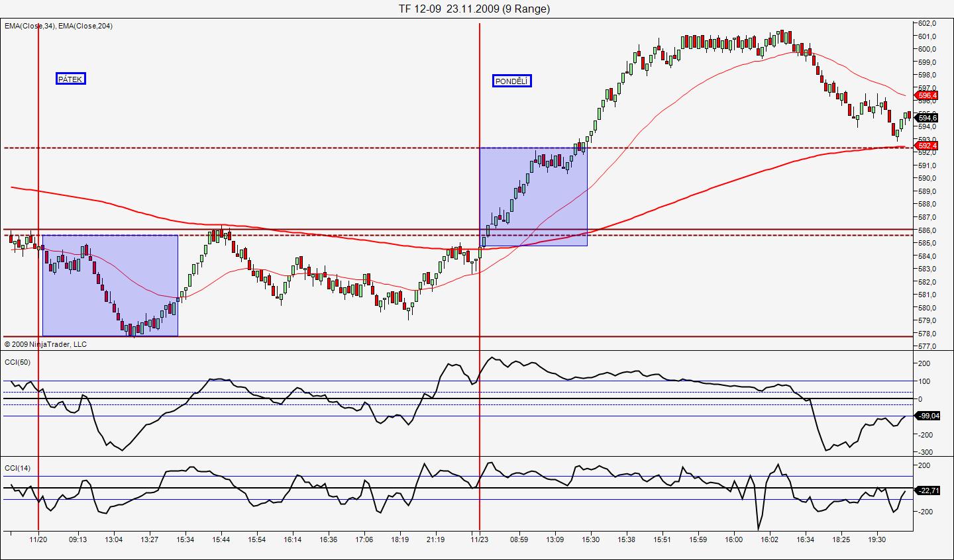Click the 13:04 time axis label
This screenshot has width=954, height=560.
point(114,539)
